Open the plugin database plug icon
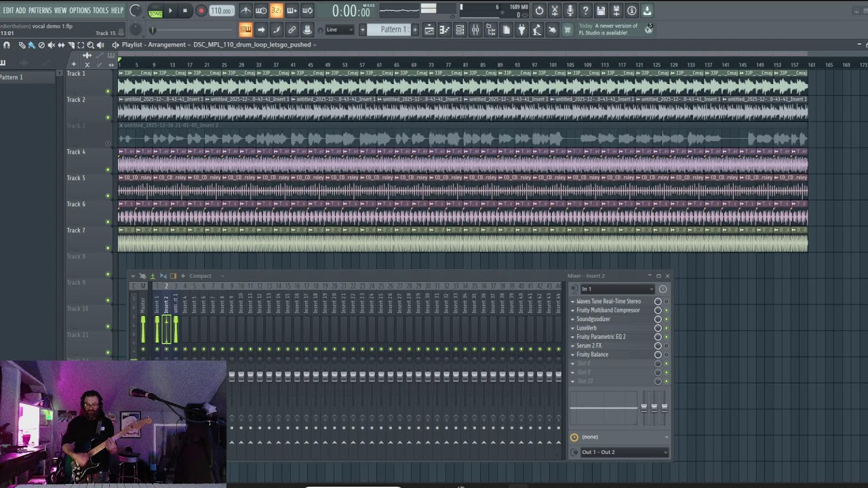 (x=521, y=29)
